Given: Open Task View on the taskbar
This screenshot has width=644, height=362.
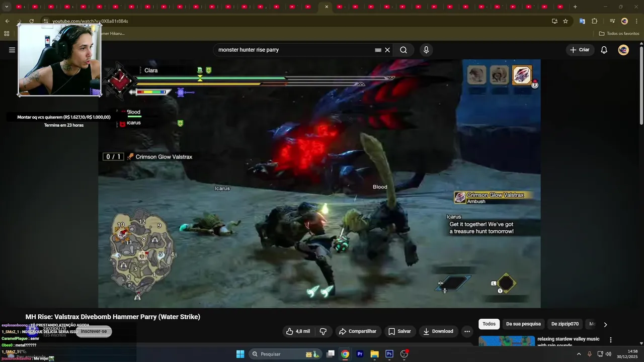Looking at the screenshot, I should point(331,354).
